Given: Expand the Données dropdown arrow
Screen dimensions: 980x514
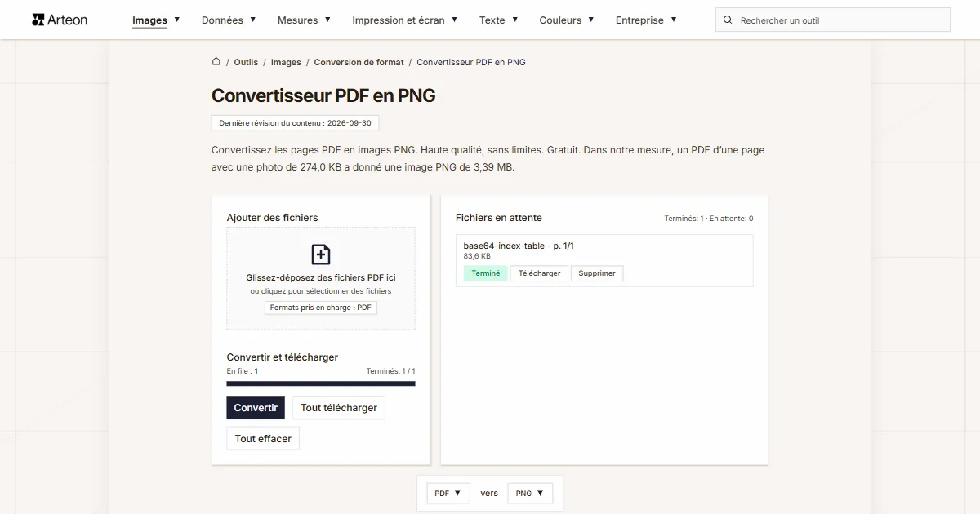Looking at the screenshot, I should 252,20.
